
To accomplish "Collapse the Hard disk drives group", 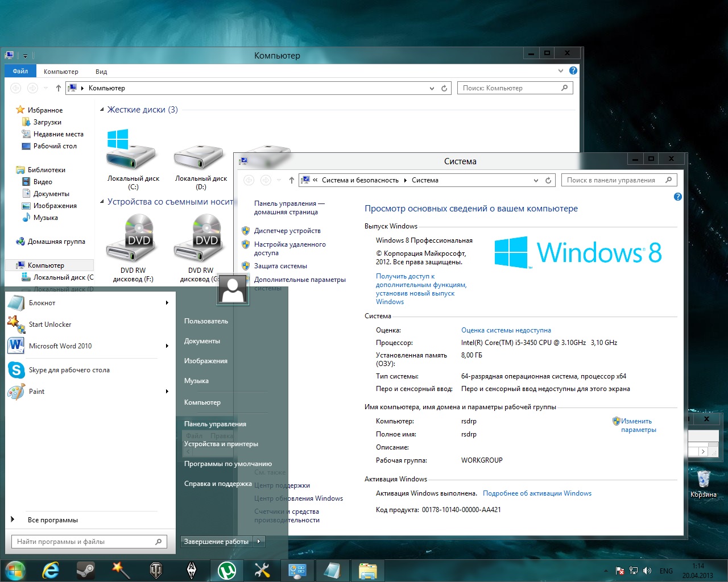I will [x=102, y=110].
